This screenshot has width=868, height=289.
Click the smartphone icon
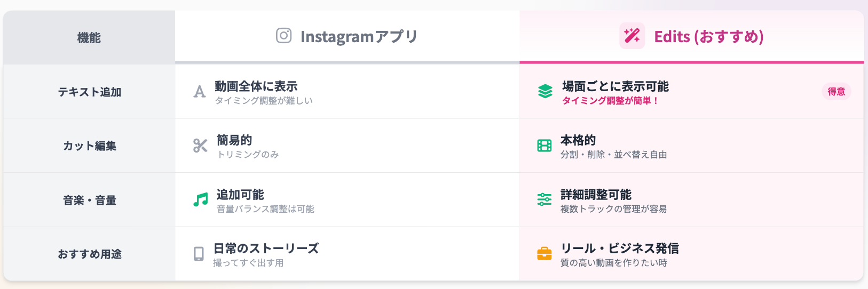coord(199,254)
